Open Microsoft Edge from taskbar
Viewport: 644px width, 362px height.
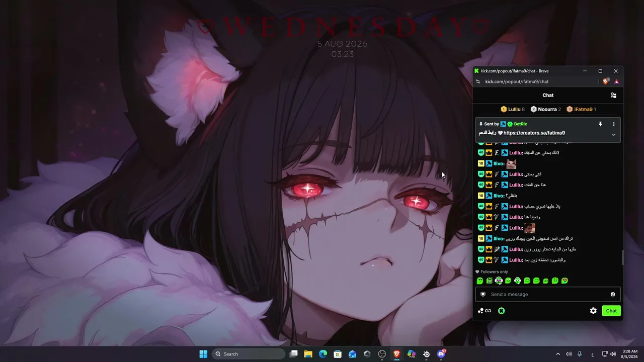[323, 354]
